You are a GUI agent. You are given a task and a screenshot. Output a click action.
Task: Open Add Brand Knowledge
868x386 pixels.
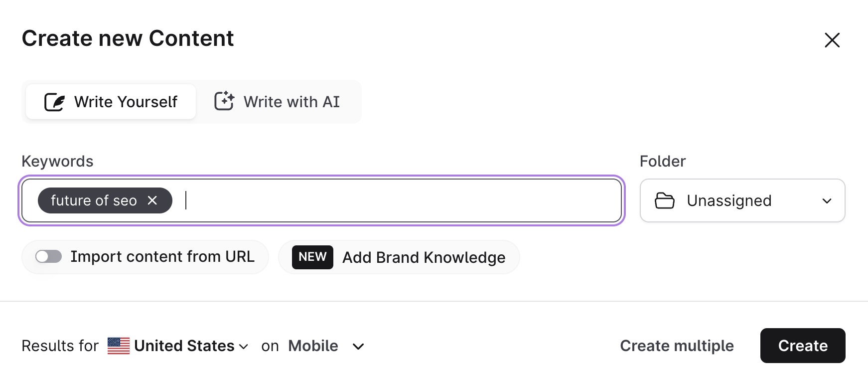point(424,257)
